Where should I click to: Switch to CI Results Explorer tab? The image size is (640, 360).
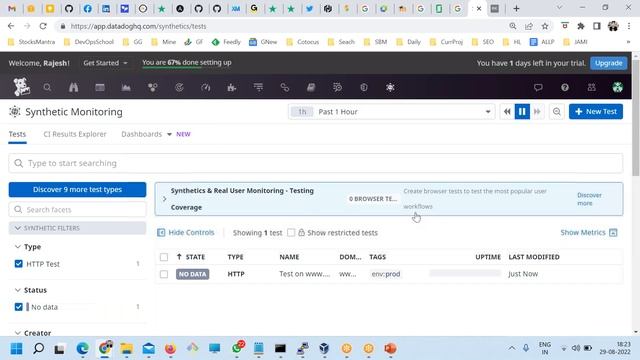click(x=75, y=134)
